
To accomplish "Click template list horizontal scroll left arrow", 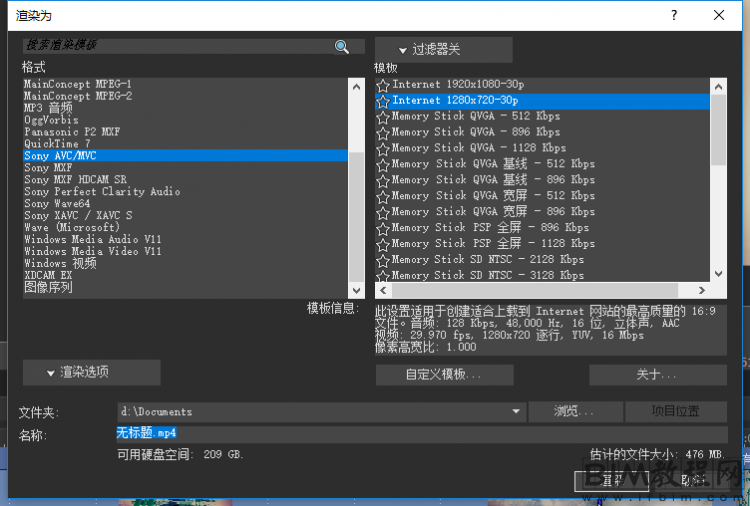I will coord(383,290).
